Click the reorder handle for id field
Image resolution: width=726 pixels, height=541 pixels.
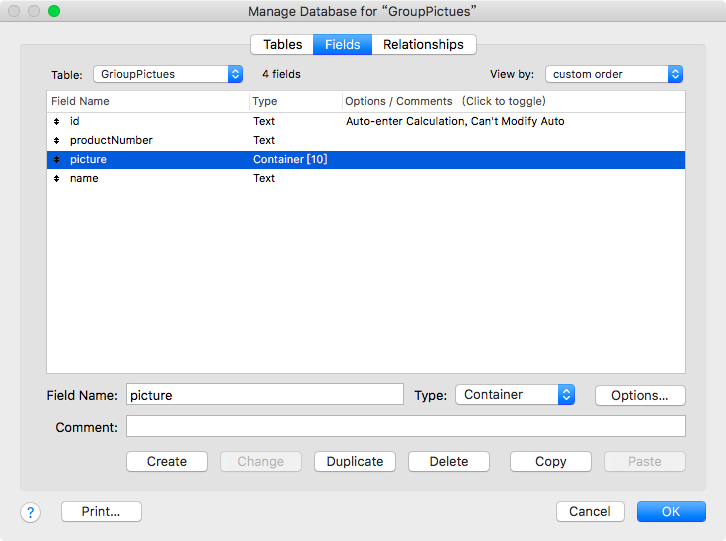(56, 121)
